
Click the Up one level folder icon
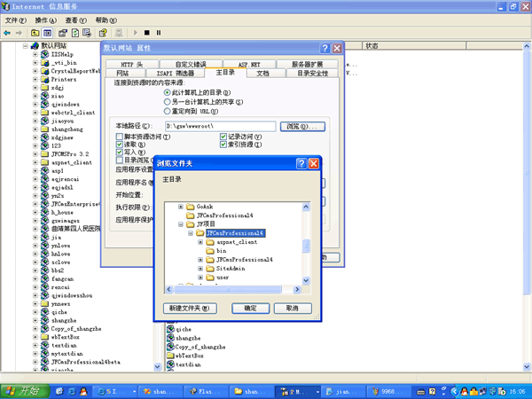pyautogui.click(x=35, y=33)
